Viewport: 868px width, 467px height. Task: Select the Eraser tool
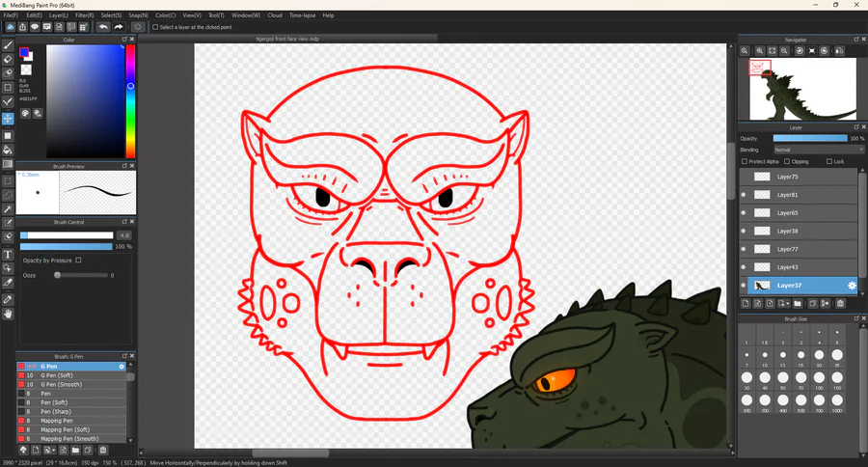click(x=8, y=59)
